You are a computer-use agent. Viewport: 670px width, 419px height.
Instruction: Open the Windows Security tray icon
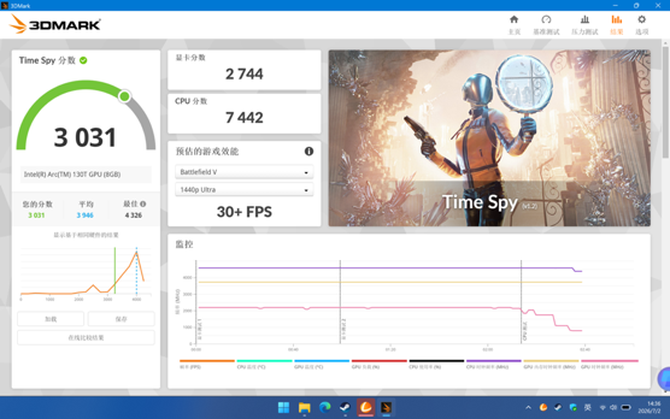[573, 407]
